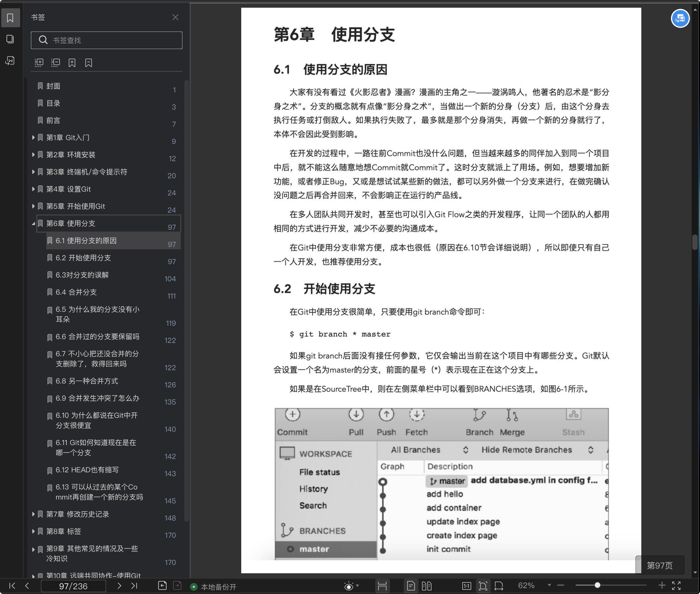The height and width of the screenshot is (594, 700).
Task: Click the document vertical scrollbar thumb
Action: coord(695,242)
